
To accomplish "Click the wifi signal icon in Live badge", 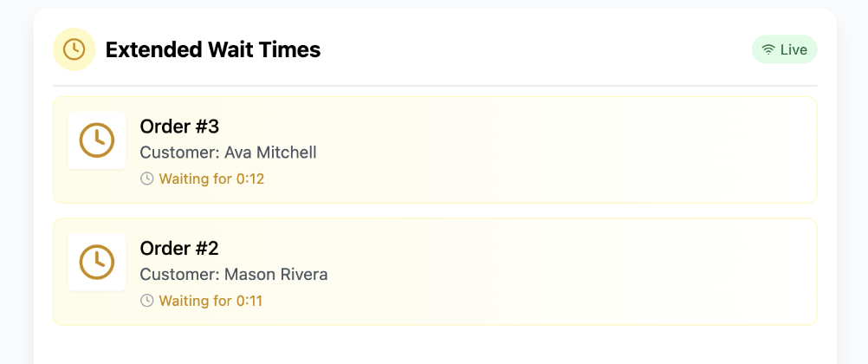I will [768, 50].
